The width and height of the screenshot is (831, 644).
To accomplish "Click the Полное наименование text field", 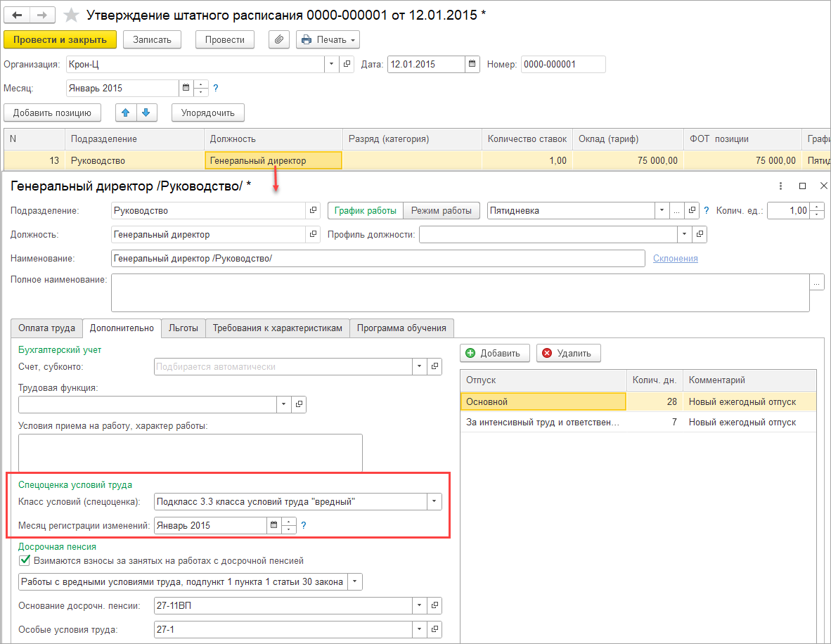I will point(460,292).
